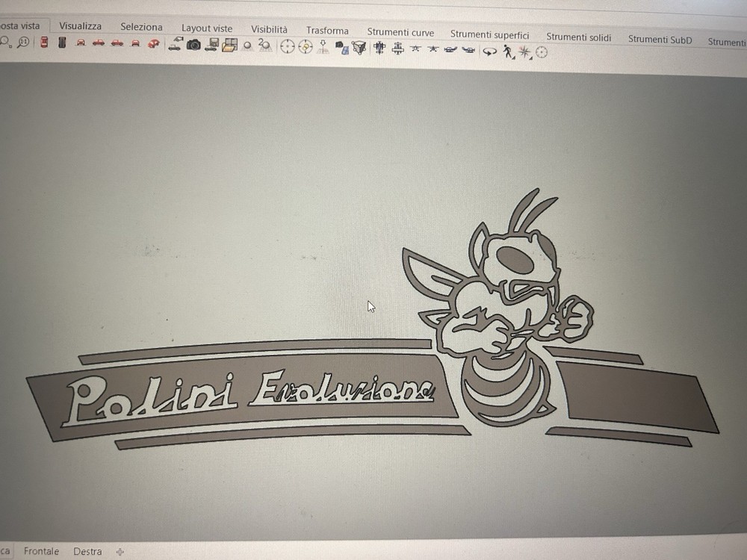Click small red car icon beside dark car

(81, 43)
